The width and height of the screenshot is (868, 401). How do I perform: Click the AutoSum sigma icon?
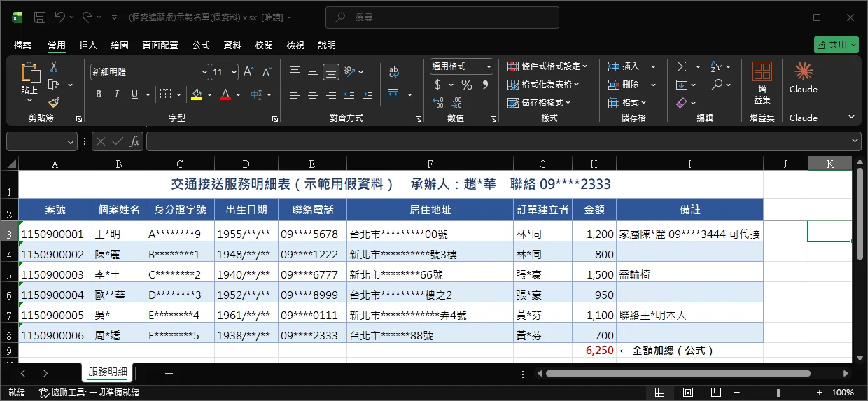(682, 66)
